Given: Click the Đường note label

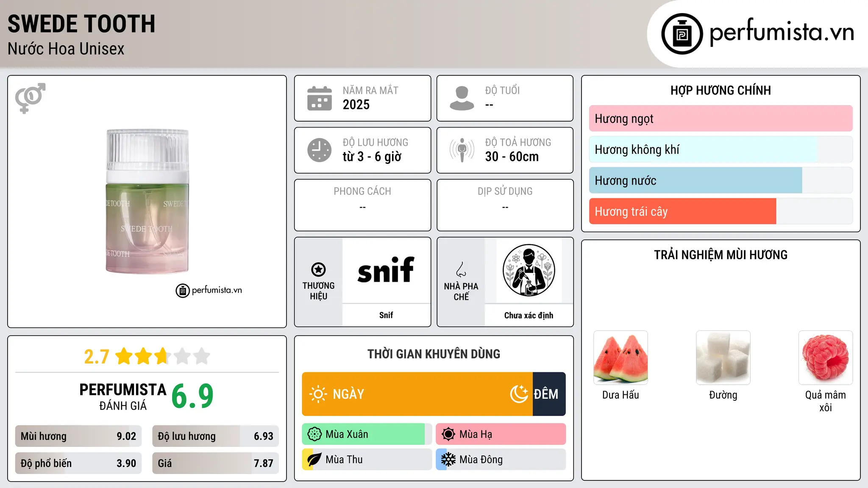Looking at the screenshot, I should [x=723, y=395].
